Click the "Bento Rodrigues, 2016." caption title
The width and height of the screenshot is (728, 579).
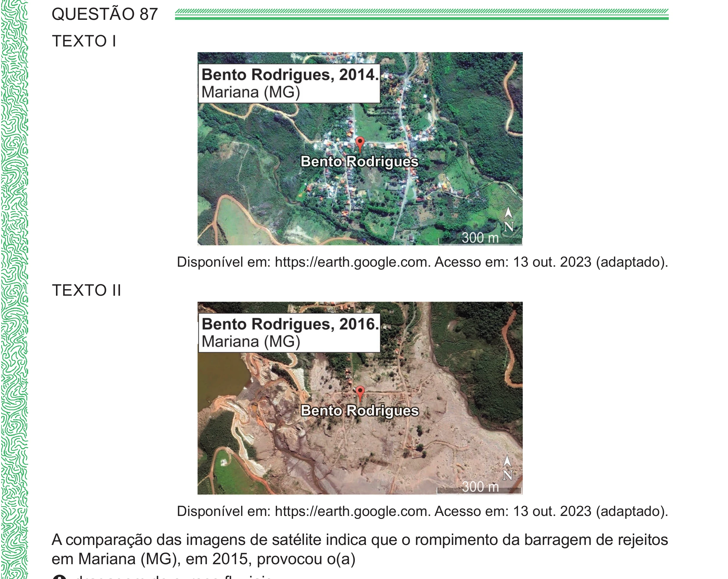(290, 324)
